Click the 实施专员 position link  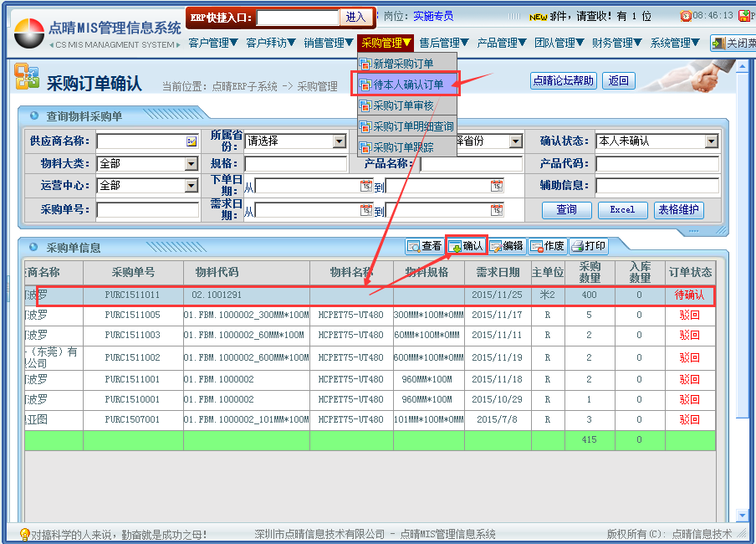pos(433,16)
